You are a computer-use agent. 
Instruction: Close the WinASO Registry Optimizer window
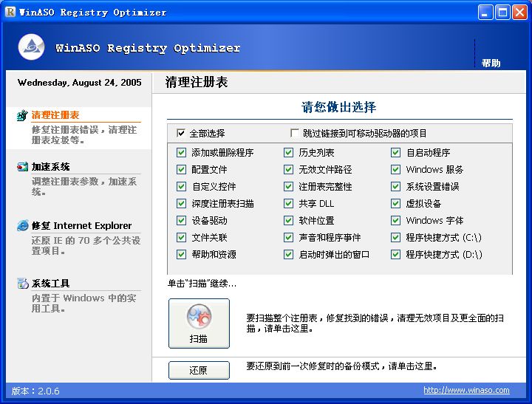519,13
